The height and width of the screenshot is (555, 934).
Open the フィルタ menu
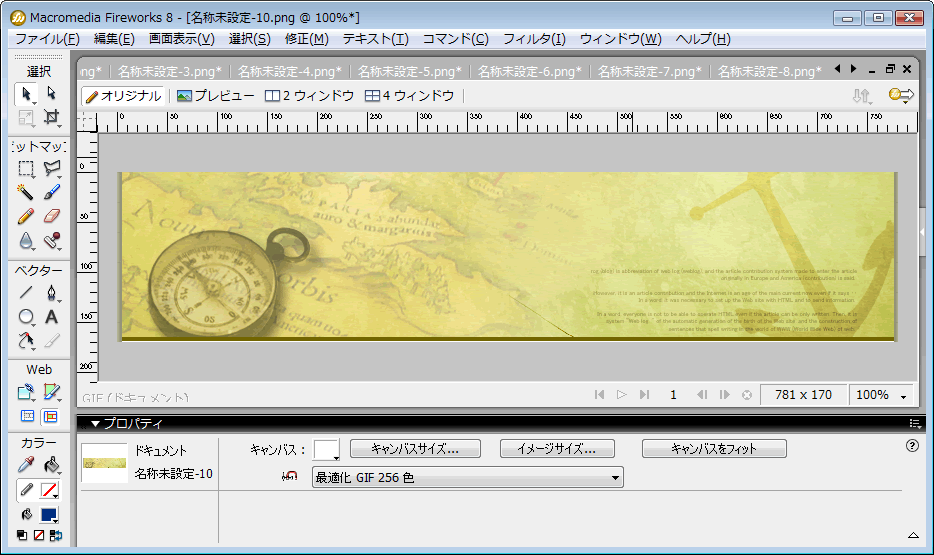[x=534, y=39]
